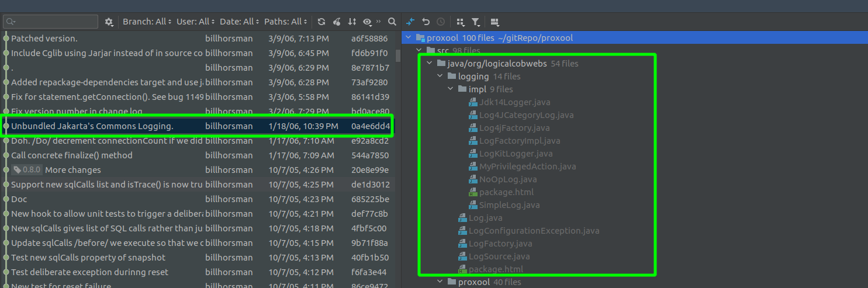Select commit "Patched version."
The image size is (868, 288).
click(44, 39)
